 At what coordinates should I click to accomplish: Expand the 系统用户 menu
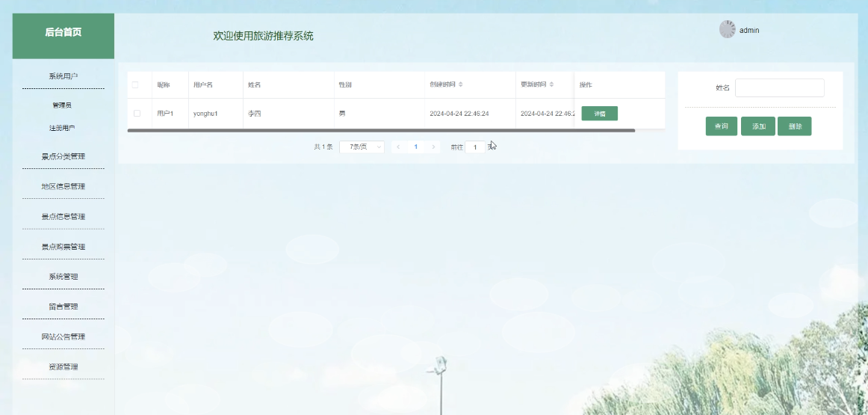[63, 76]
